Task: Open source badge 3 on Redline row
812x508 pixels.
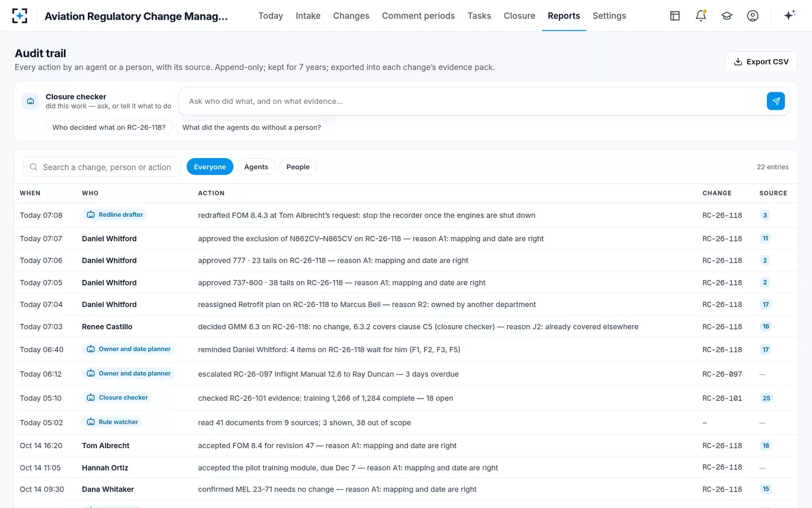Action: pyautogui.click(x=765, y=215)
